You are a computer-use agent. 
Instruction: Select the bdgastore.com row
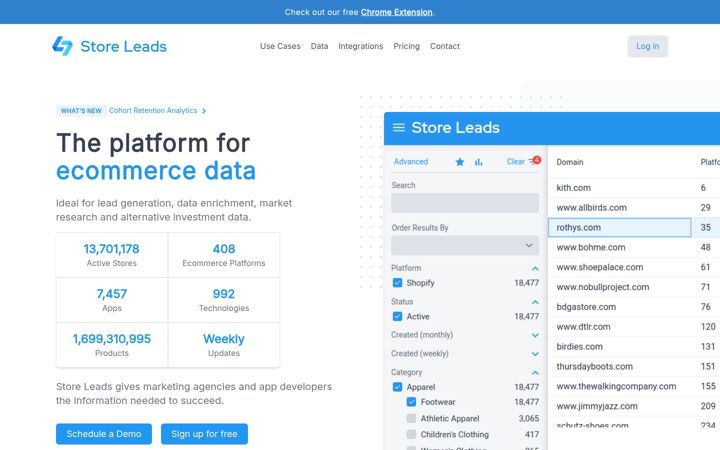(x=634, y=307)
